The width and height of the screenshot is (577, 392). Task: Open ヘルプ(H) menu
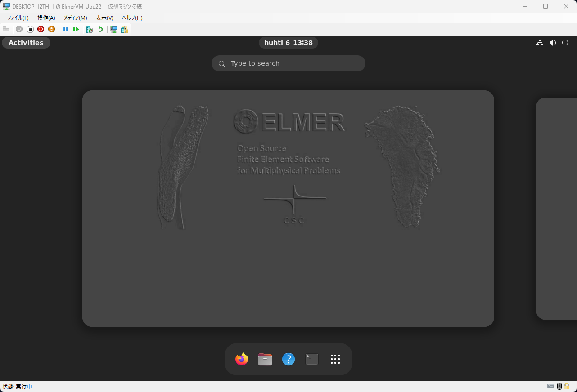click(132, 18)
